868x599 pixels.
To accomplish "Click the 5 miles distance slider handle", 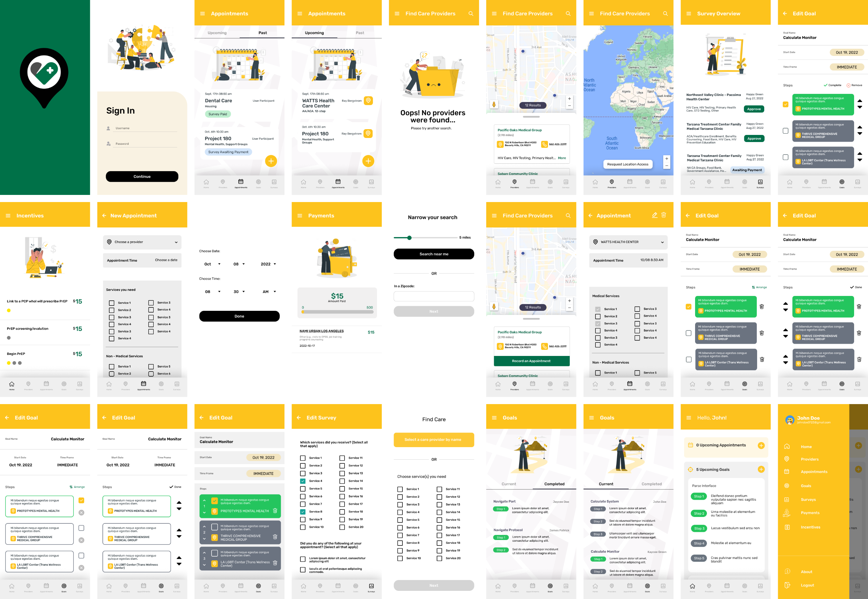I will (x=409, y=238).
